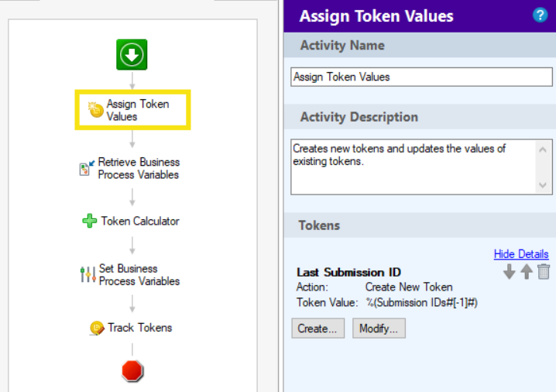Viewport: 556px width, 392px height.
Task: Click the Token Calculator plus icon
Action: (x=90, y=221)
